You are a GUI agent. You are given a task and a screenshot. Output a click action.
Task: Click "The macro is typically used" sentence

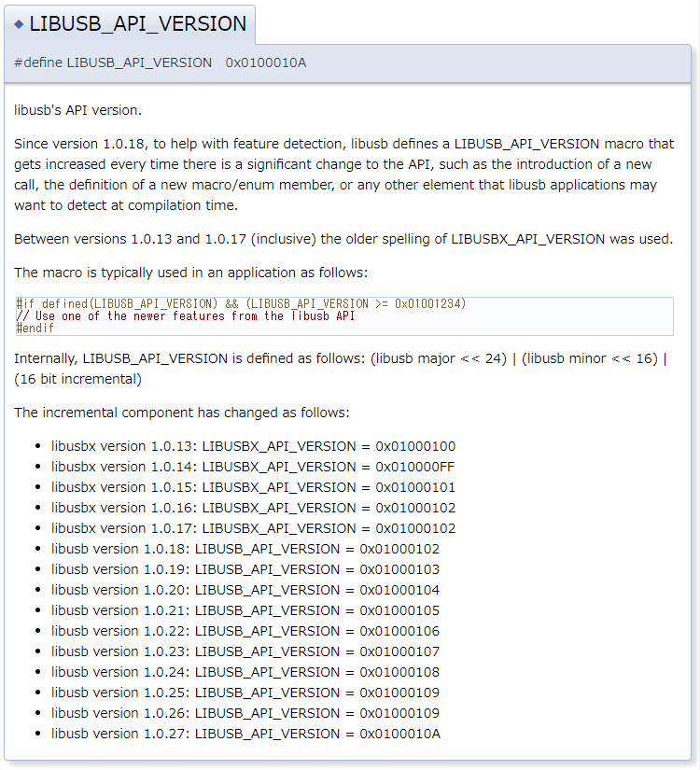[x=190, y=273]
